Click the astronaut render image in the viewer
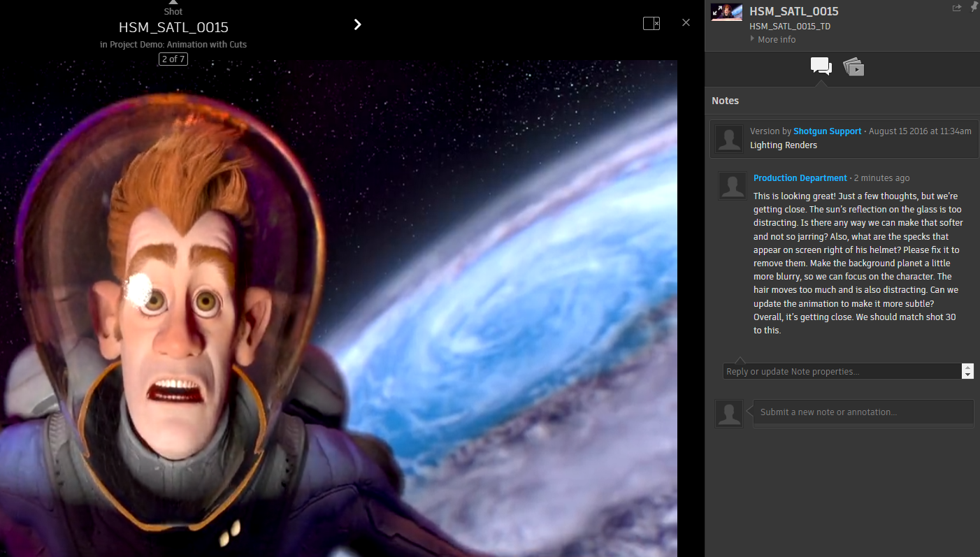The width and height of the screenshot is (980, 557). click(338, 308)
